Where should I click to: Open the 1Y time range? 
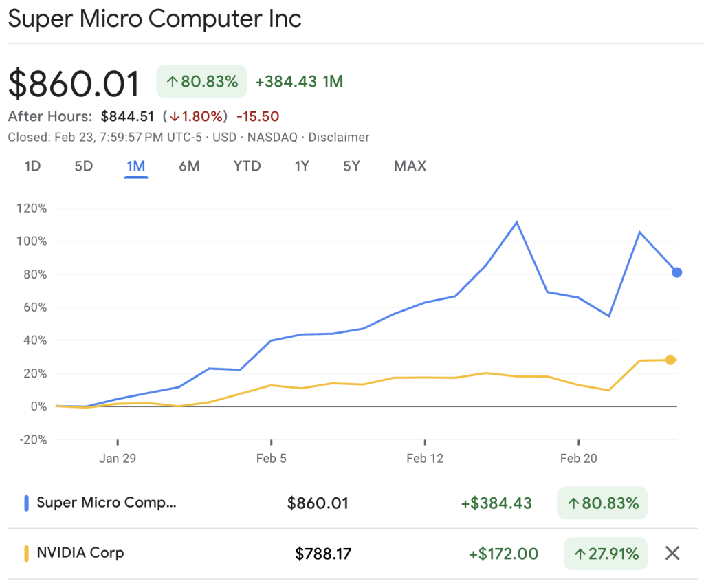pyautogui.click(x=302, y=166)
